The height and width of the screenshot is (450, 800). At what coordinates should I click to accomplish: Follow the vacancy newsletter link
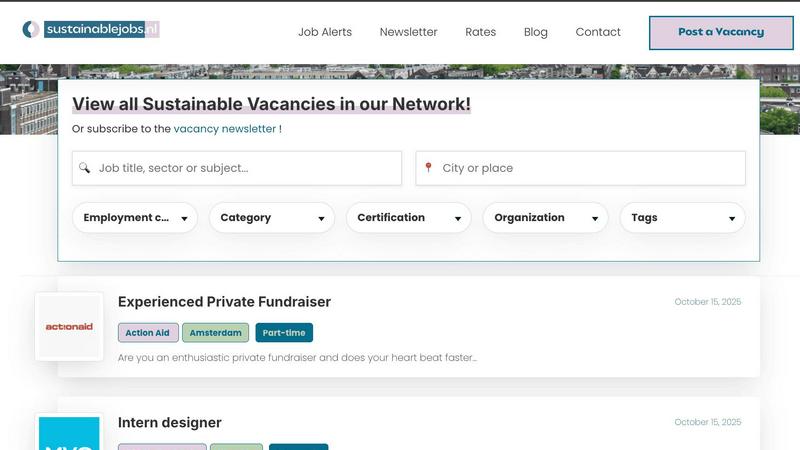(225, 129)
